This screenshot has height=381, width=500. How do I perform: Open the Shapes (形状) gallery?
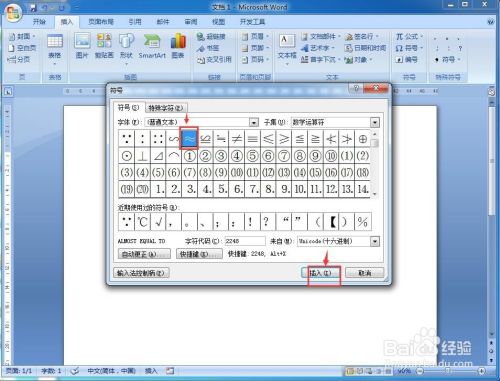(126, 49)
